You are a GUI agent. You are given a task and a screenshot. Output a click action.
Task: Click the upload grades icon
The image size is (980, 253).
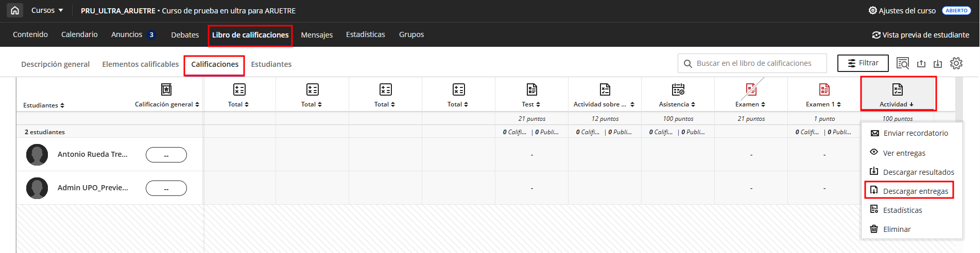(921, 63)
